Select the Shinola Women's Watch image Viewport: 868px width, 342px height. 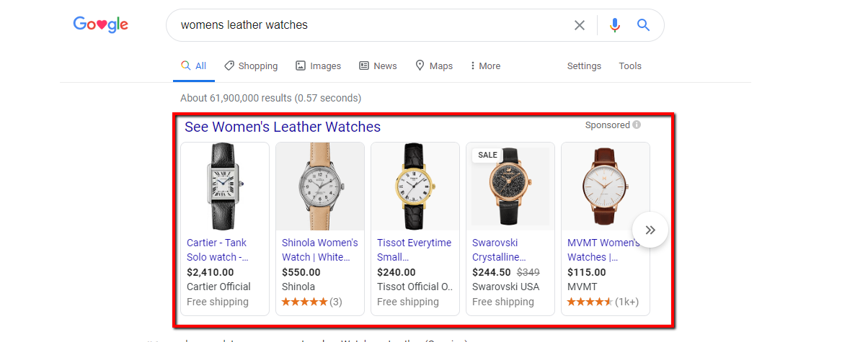[x=319, y=186]
